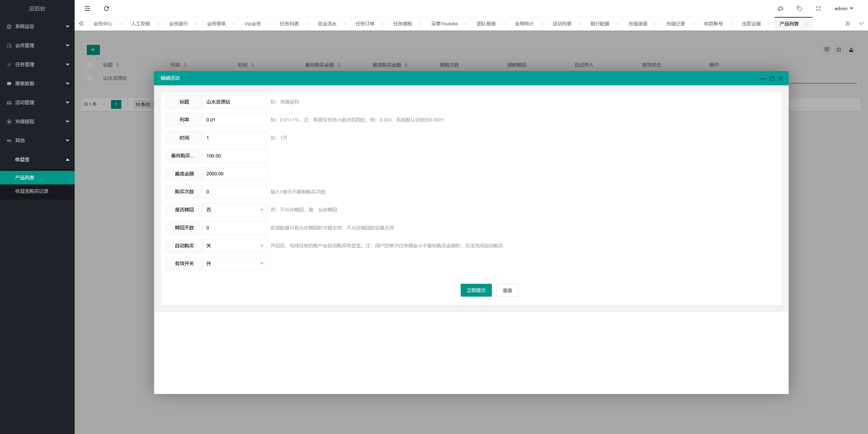
Task: Open the 有效开关 dropdown
Action: [x=235, y=264]
